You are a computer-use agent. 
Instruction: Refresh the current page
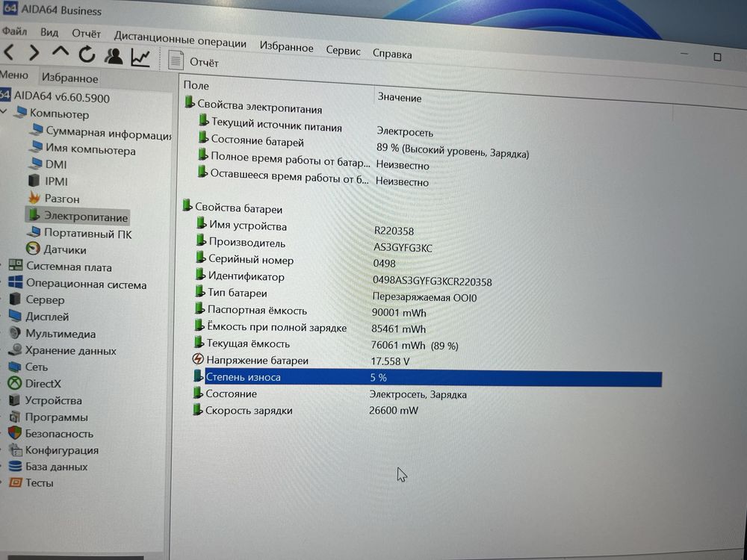tap(87, 55)
